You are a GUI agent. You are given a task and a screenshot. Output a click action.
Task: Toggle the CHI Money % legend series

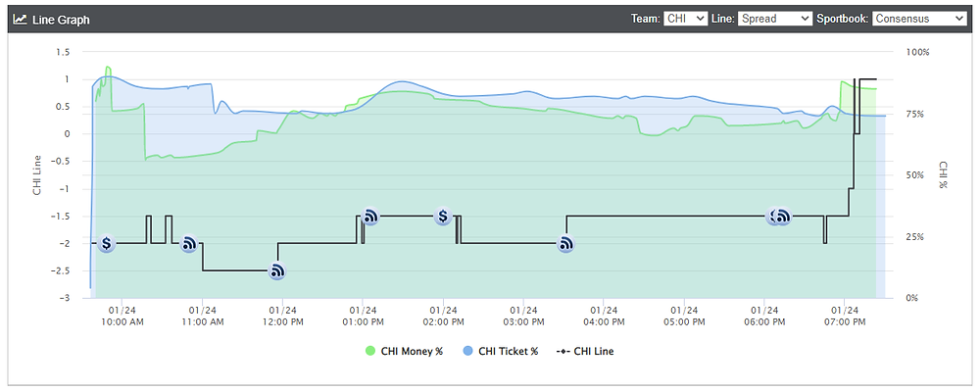tap(404, 351)
